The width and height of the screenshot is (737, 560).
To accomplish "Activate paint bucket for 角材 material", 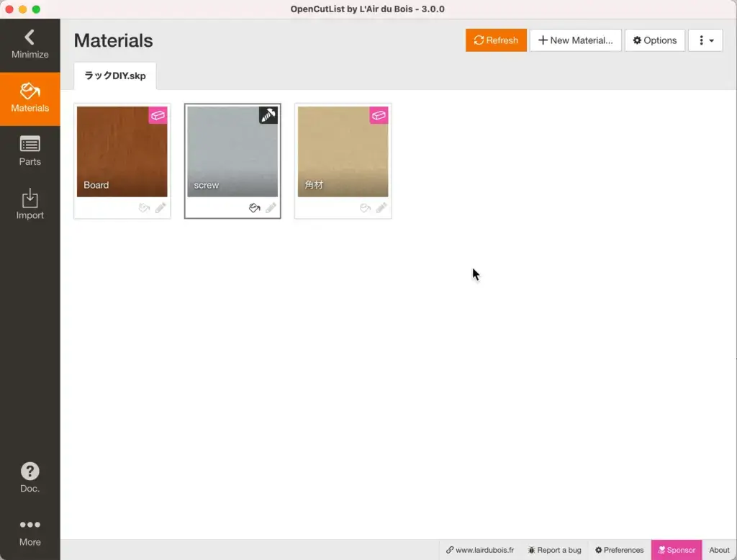I will pyautogui.click(x=365, y=208).
